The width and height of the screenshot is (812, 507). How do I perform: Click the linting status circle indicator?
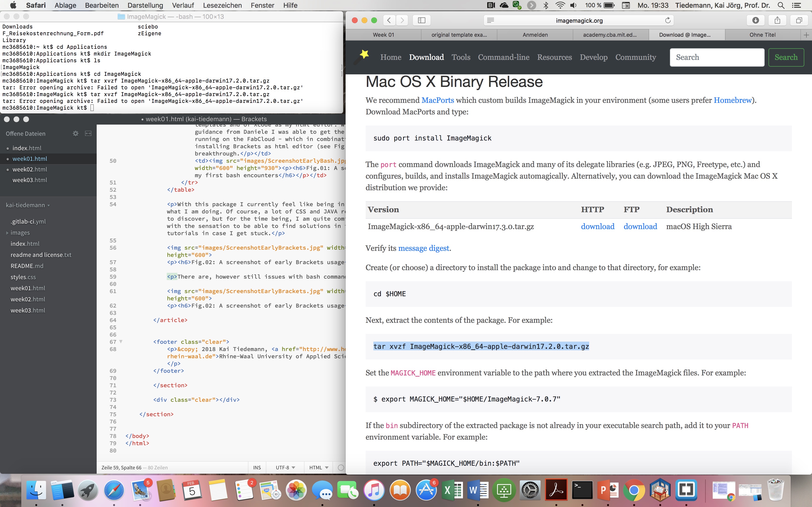pyautogui.click(x=341, y=467)
